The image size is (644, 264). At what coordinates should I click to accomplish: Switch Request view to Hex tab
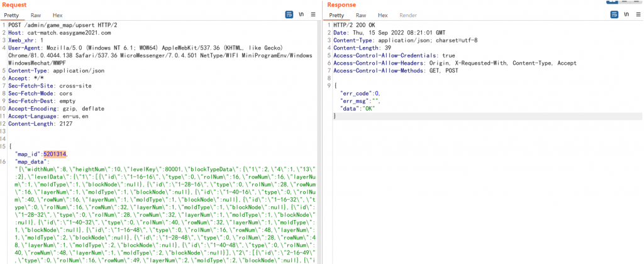pos(57,15)
